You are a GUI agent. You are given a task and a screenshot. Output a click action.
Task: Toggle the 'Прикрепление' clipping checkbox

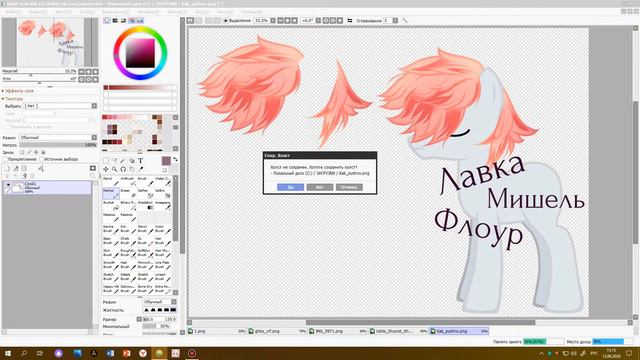click(5, 159)
